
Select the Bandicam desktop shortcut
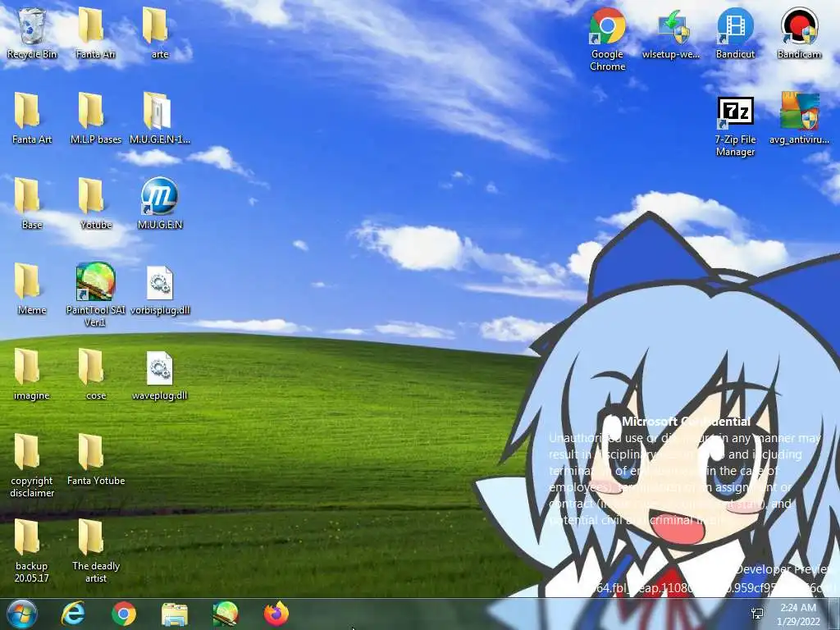(x=799, y=33)
